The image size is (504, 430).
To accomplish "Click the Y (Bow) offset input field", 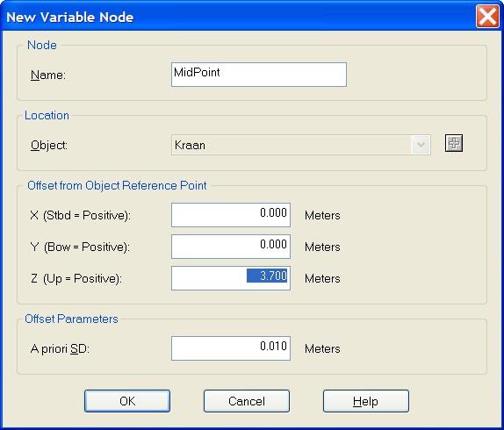I will pos(231,247).
